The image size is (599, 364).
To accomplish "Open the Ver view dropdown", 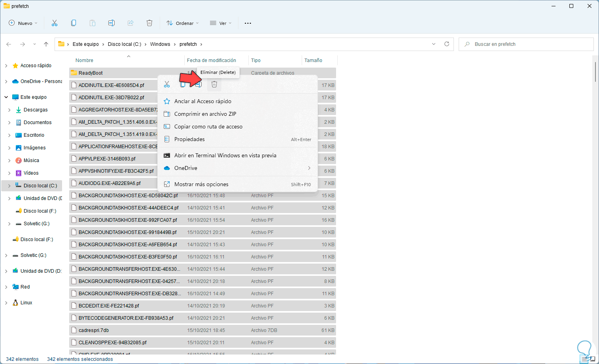I will tap(221, 23).
